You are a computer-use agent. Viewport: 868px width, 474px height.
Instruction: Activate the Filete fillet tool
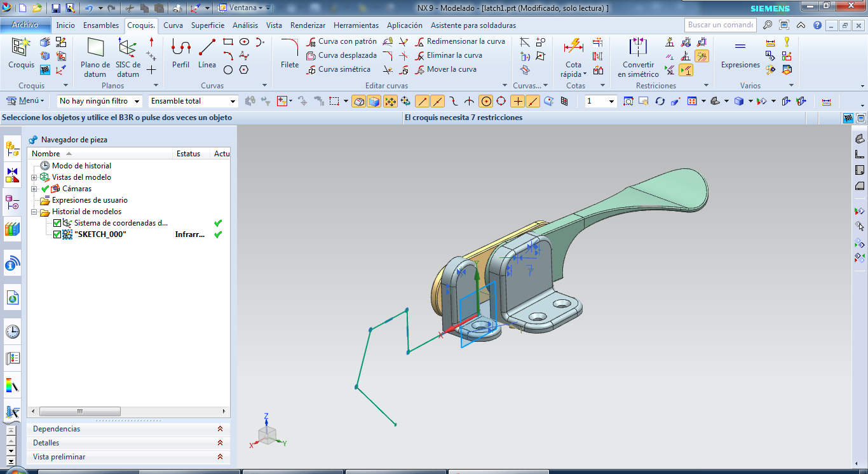pos(290,53)
